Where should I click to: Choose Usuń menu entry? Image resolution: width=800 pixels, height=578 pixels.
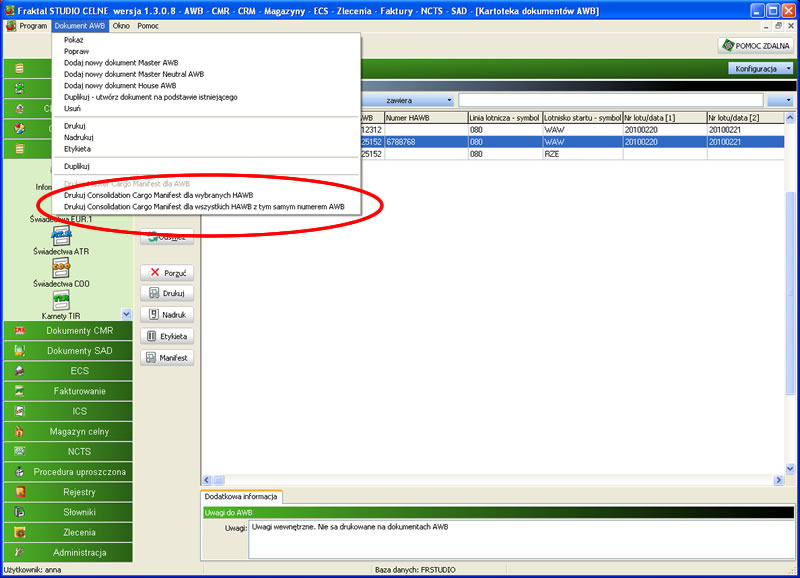207,108
